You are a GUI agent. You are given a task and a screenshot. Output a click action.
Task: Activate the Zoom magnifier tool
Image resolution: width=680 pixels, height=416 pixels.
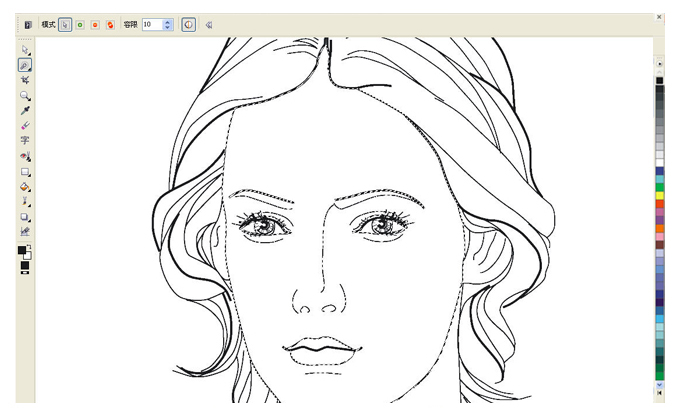(x=25, y=95)
